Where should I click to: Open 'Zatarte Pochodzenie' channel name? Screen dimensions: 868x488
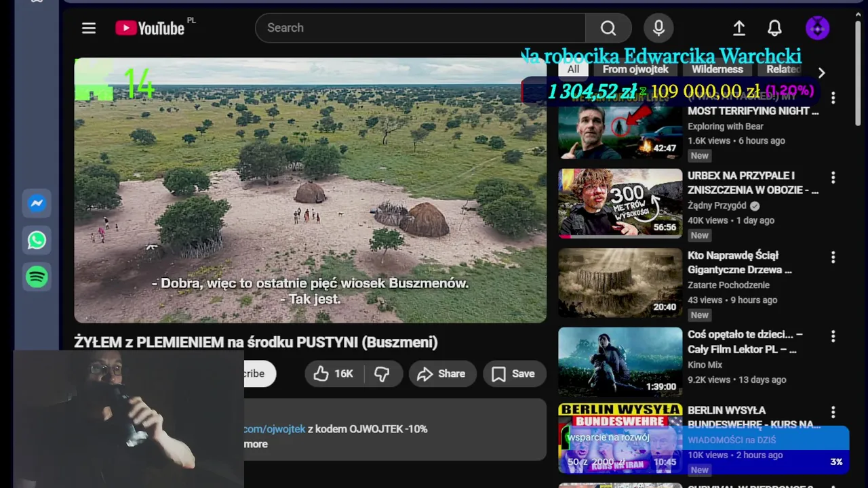tap(728, 285)
